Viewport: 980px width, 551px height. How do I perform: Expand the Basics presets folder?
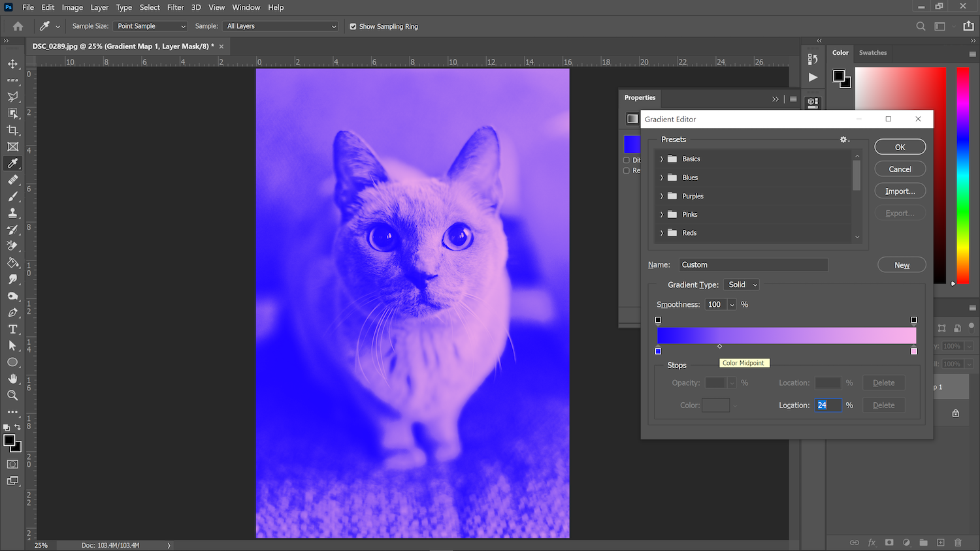(x=661, y=159)
